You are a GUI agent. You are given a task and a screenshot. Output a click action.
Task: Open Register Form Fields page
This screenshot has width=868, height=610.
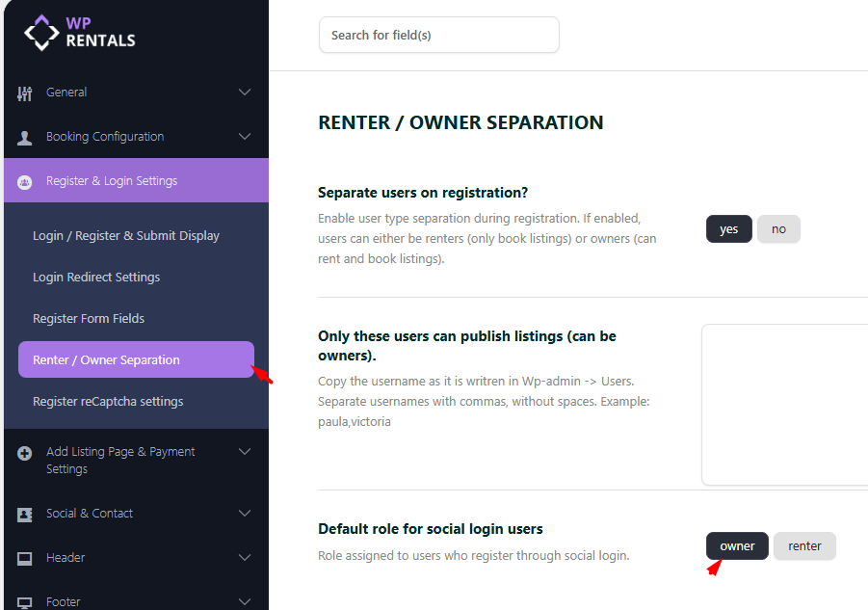[x=89, y=319]
